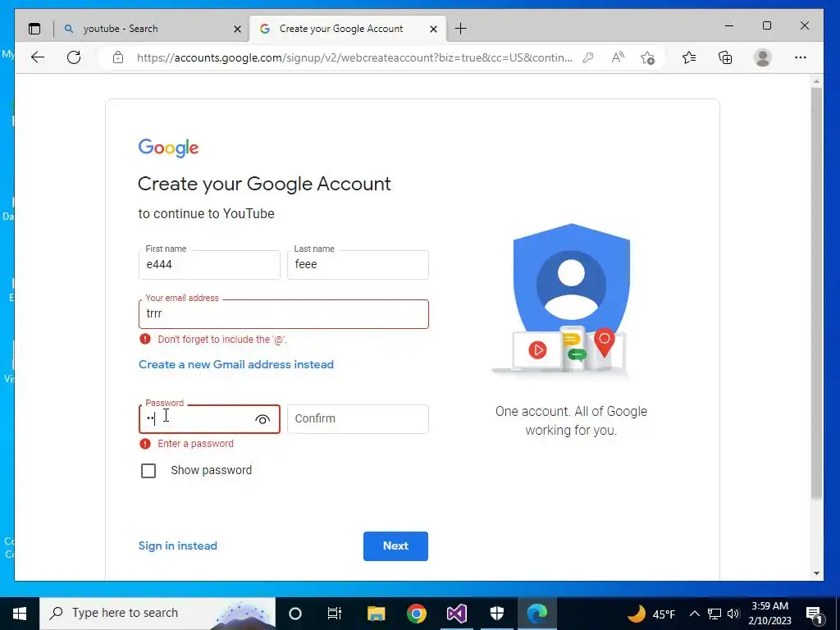
Task: Click the taskbar search box
Action: point(157,614)
